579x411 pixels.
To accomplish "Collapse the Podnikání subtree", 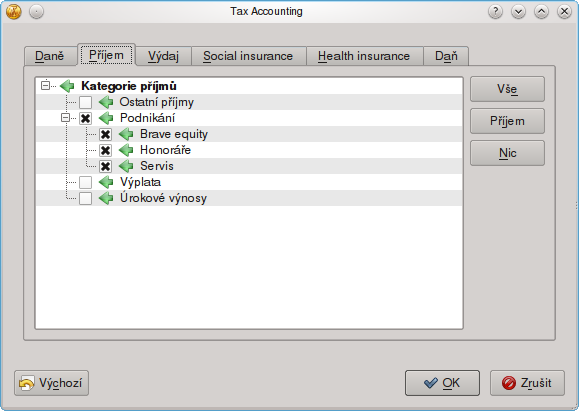I will tap(65, 118).
